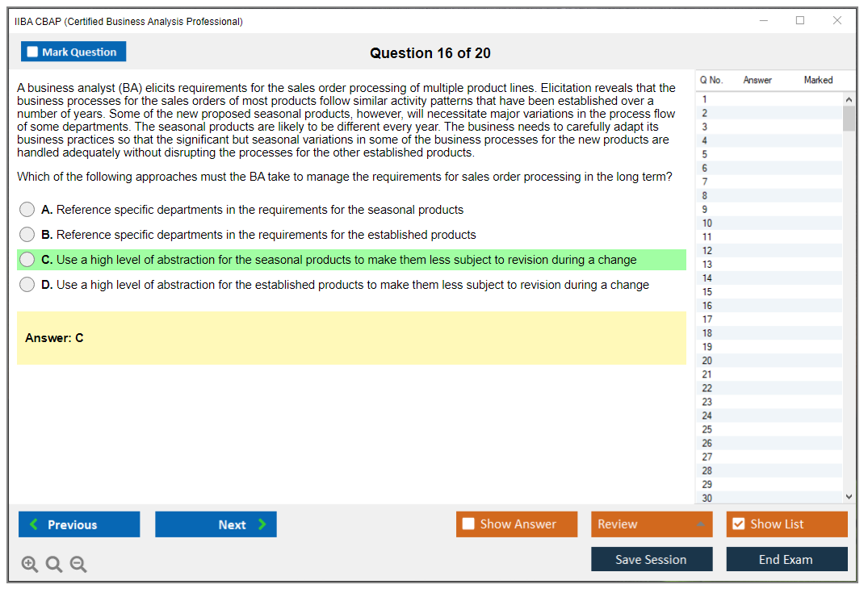868x593 pixels.
Task: Pick answer option D radio button
Action: [x=27, y=285]
